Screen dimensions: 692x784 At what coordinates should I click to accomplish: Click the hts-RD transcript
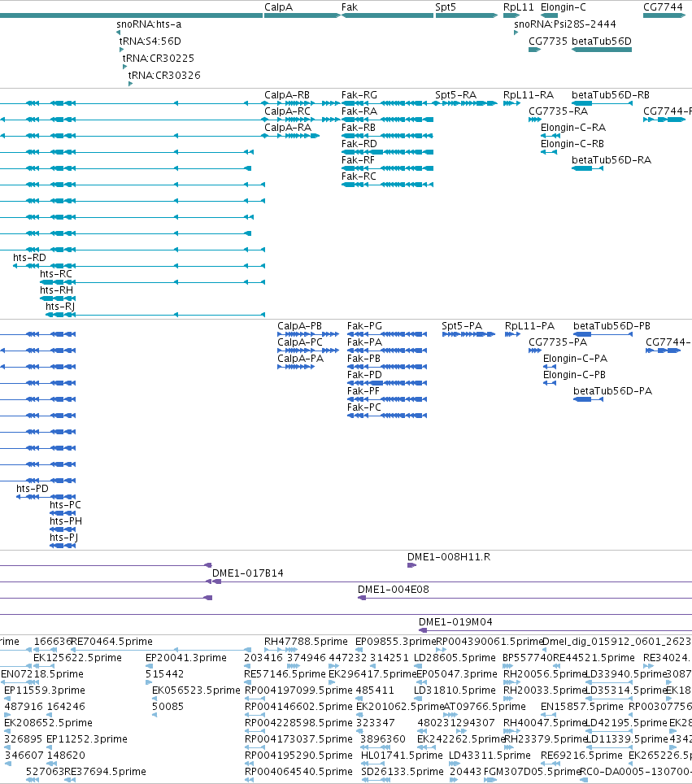139,266
